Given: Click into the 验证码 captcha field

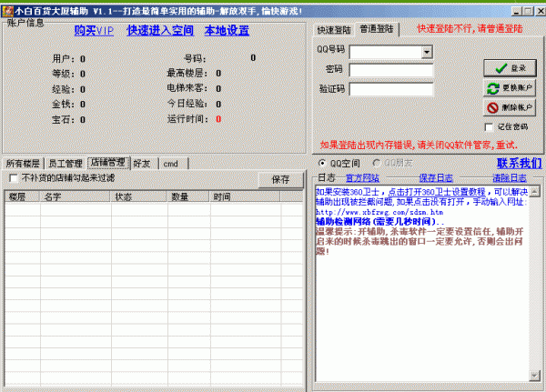Looking at the screenshot, I should tap(391, 89).
